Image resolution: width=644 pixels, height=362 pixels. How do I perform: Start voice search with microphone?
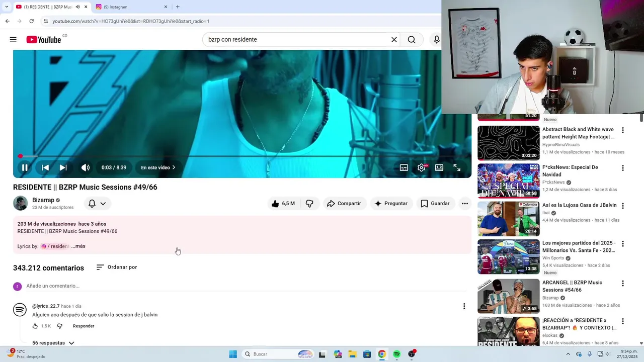click(x=436, y=40)
